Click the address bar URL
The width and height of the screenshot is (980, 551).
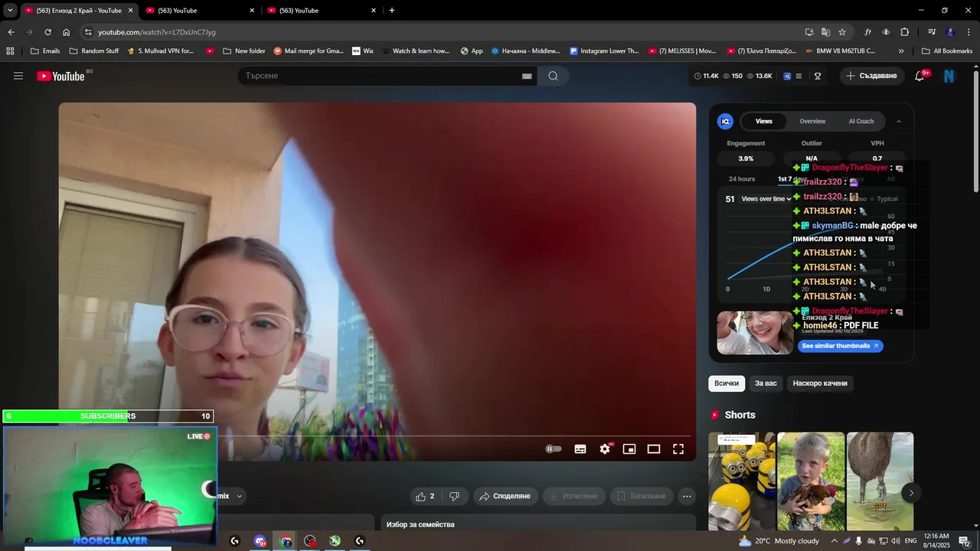(157, 32)
